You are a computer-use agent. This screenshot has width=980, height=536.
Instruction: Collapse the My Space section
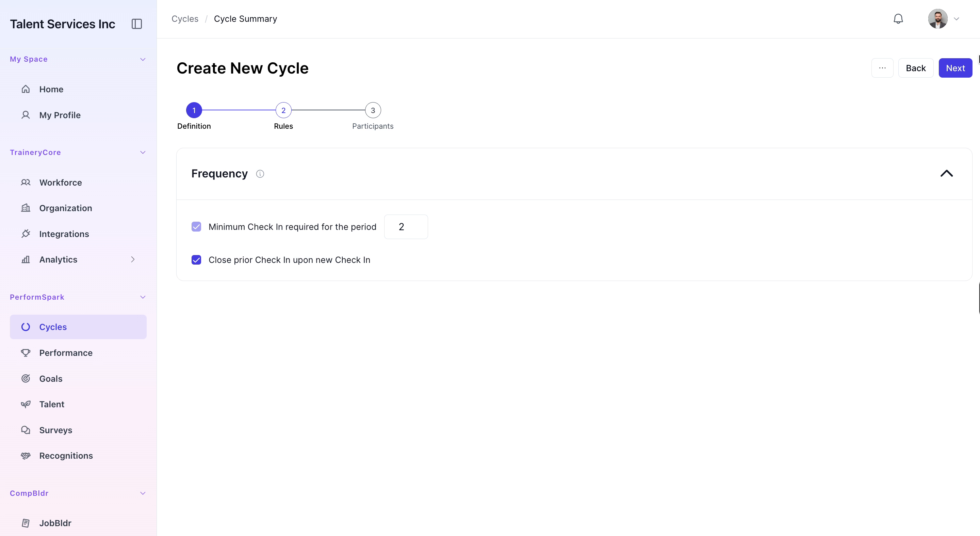[x=143, y=59]
